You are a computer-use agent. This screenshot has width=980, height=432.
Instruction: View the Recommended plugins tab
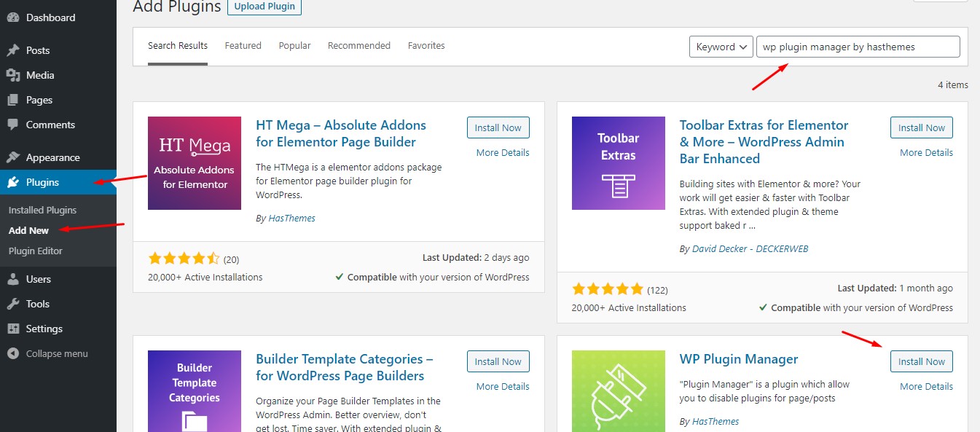[358, 45]
